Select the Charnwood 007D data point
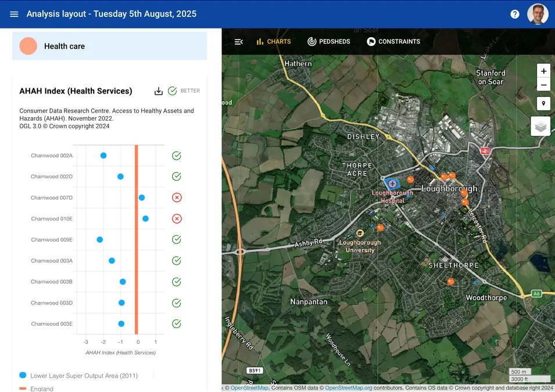This screenshot has height=392, width=555. tap(142, 197)
